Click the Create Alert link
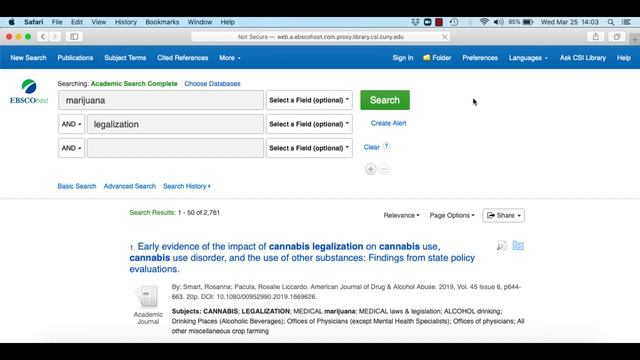The image size is (640, 360). pos(388,123)
